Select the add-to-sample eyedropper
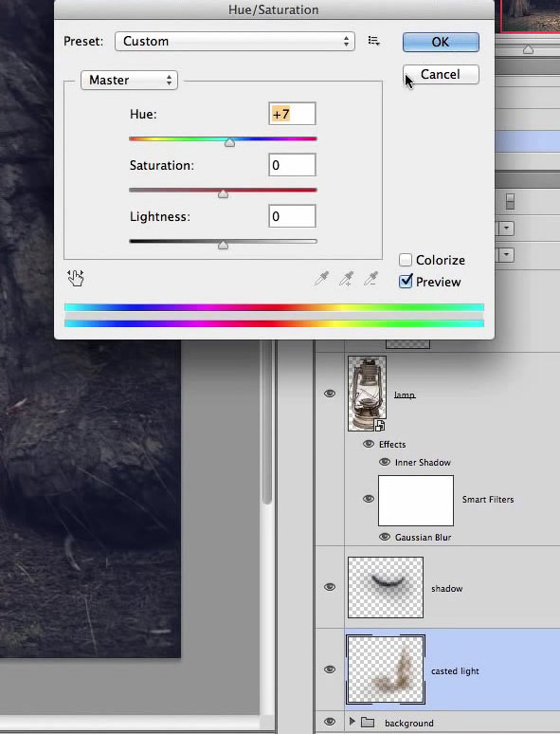Image resolution: width=560 pixels, height=734 pixels. 346,279
